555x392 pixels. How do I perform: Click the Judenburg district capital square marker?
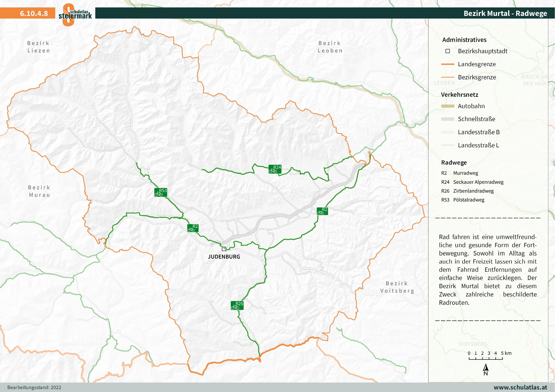(224, 249)
